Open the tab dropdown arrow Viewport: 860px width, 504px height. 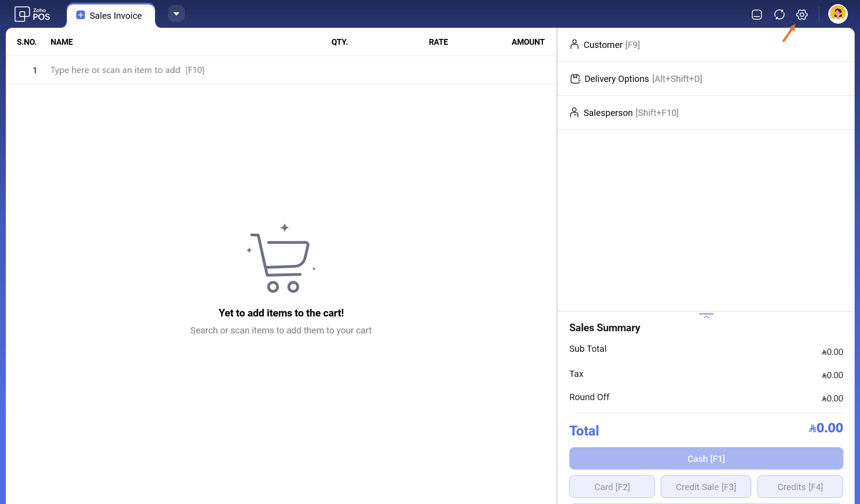[176, 14]
